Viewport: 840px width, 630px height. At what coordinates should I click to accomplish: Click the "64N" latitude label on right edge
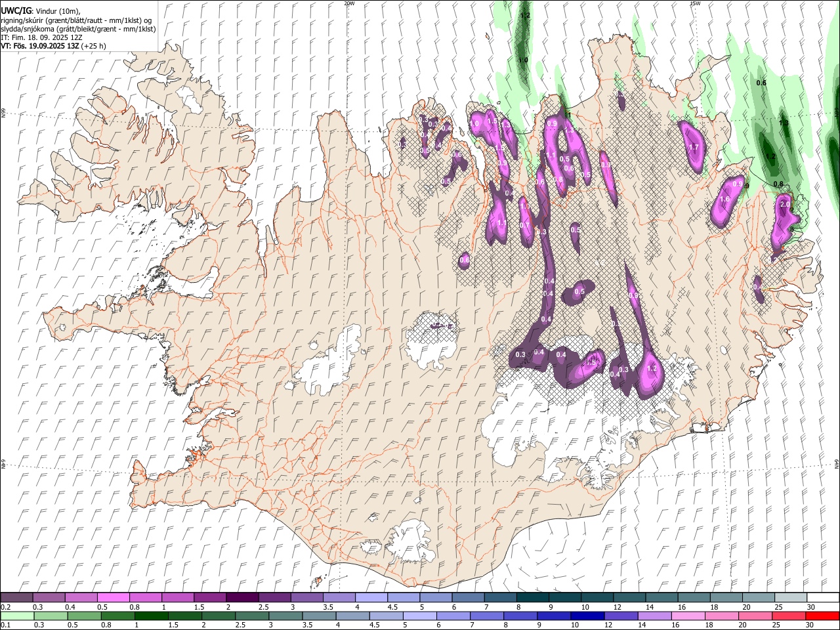click(x=837, y=463)
